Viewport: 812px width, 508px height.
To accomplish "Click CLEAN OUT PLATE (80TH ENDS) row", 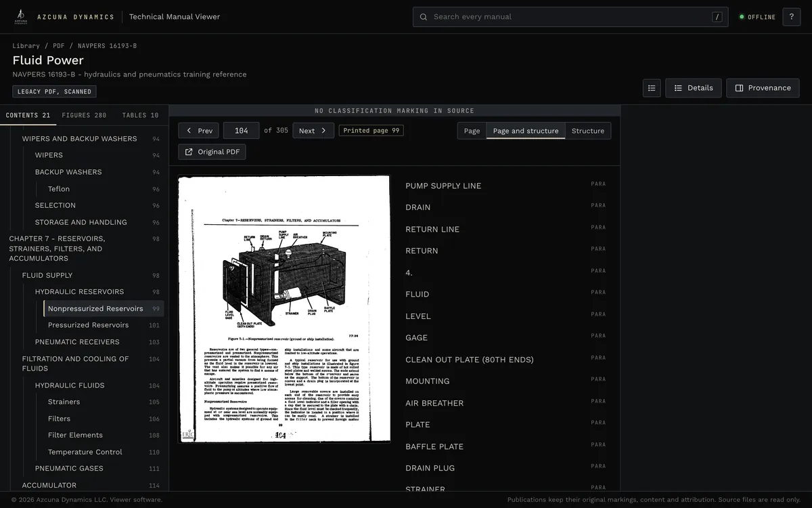I will click(x=505, y=360).
